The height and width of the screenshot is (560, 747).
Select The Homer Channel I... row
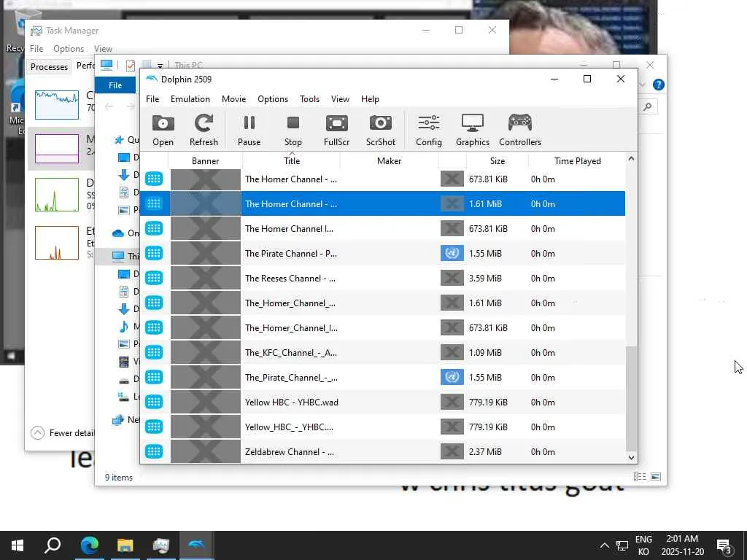coord(382,228)
